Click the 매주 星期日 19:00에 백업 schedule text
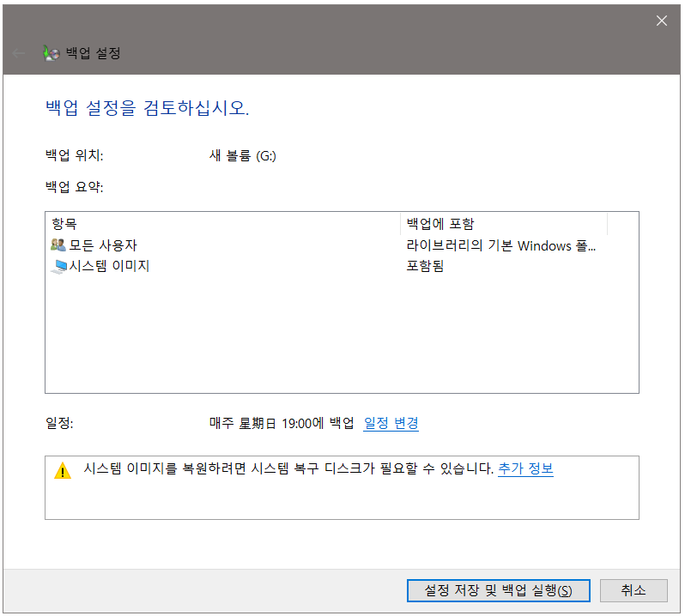The width and height of the screenshot is (685, 616). coord(282,423)
